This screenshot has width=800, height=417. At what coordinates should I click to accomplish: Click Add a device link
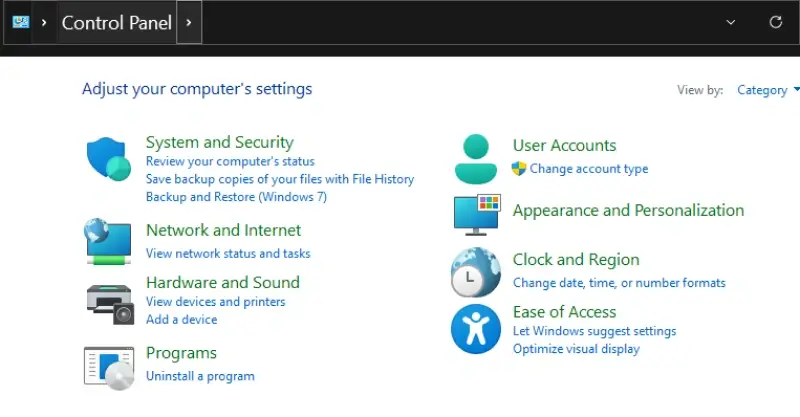coord(182,320)
